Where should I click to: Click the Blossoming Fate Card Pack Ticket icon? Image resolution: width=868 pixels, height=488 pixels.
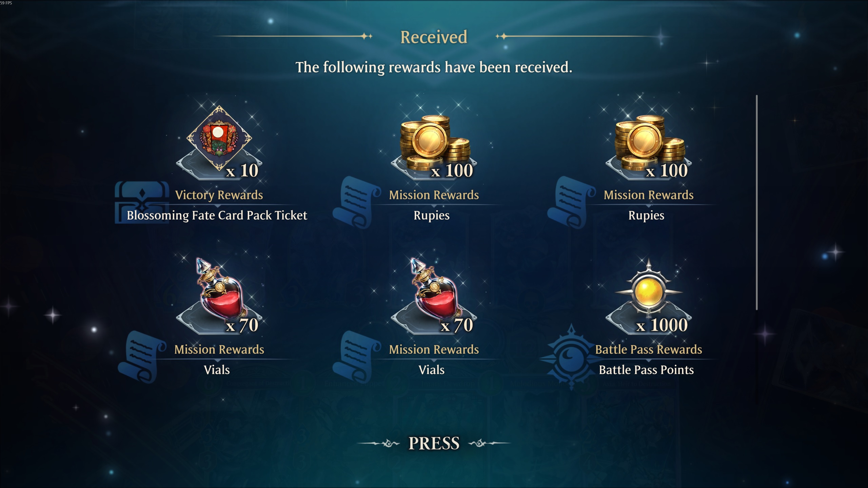click(219, 139)
